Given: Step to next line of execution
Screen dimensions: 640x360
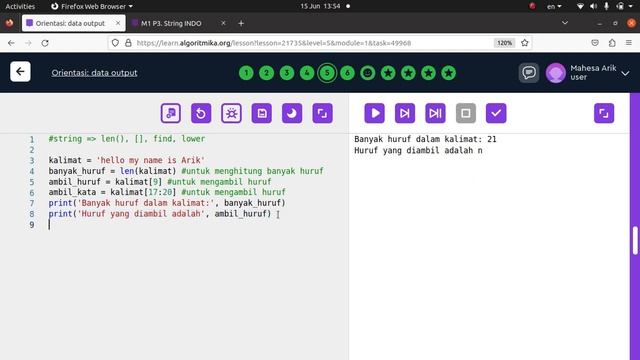Looking at the screenshot, I should pos(405,113).
